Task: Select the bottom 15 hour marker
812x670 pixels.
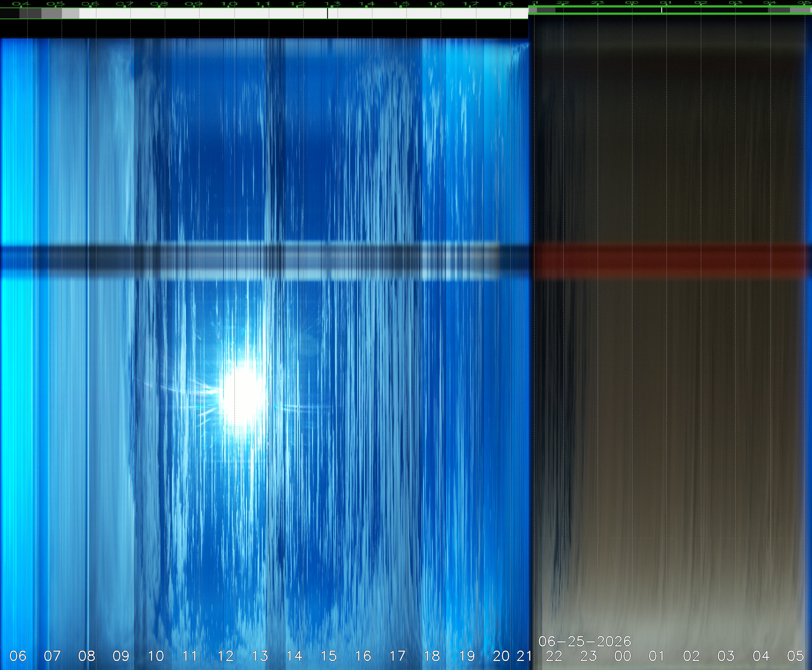Action: pyautogui.click(x=329, y=656)
